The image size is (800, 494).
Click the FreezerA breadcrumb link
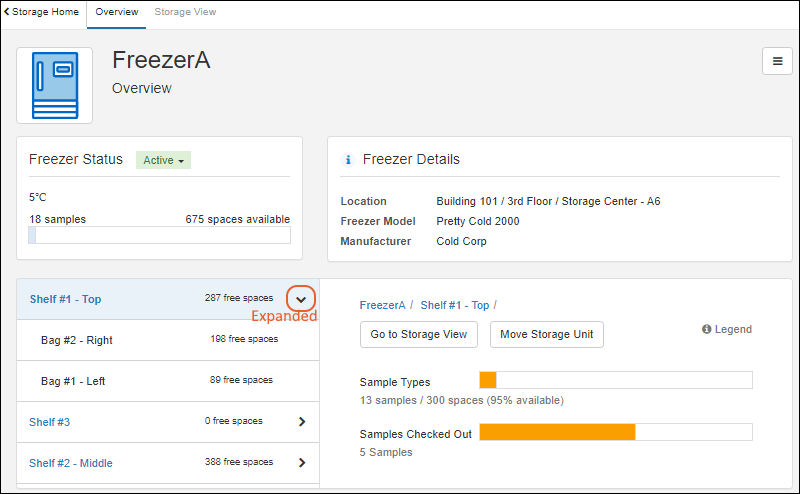tap(382, 305)
